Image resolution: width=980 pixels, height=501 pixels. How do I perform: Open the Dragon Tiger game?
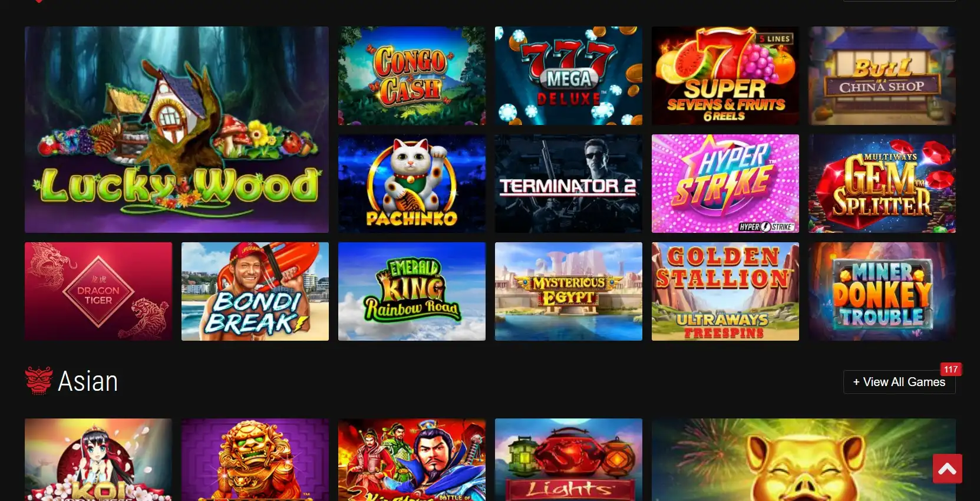98,291
